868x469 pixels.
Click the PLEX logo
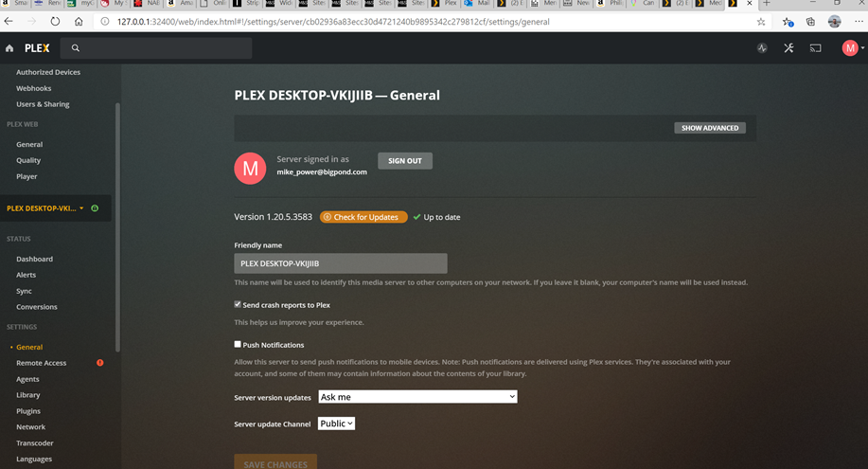37,48
